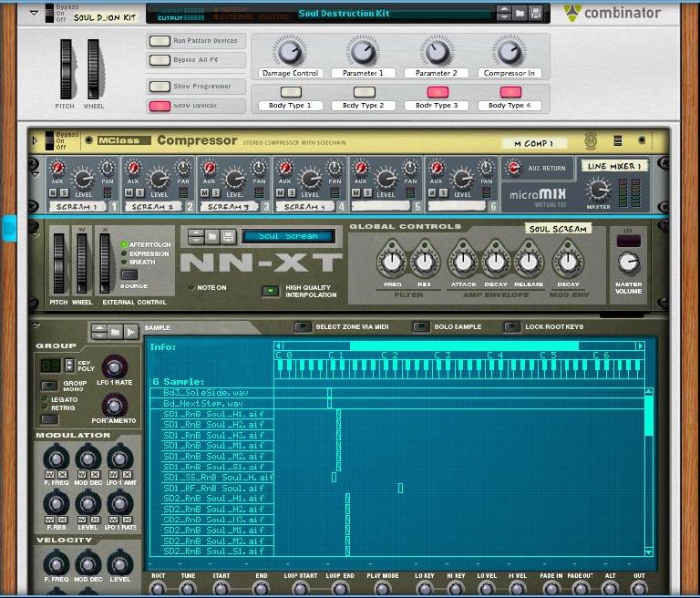This screenshot has width=700, height=598.
Task: Click the M button on Scream 1 channel
Action: tap(53, 192)
